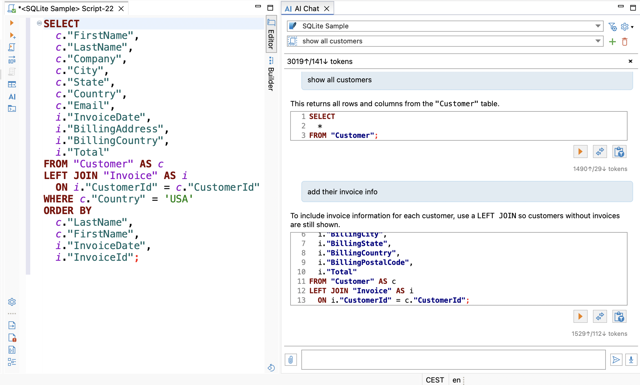Image resolution: width=640 pixels, height=385 pixels.
Task: Show the output log document icon
Action: point(12,325)
